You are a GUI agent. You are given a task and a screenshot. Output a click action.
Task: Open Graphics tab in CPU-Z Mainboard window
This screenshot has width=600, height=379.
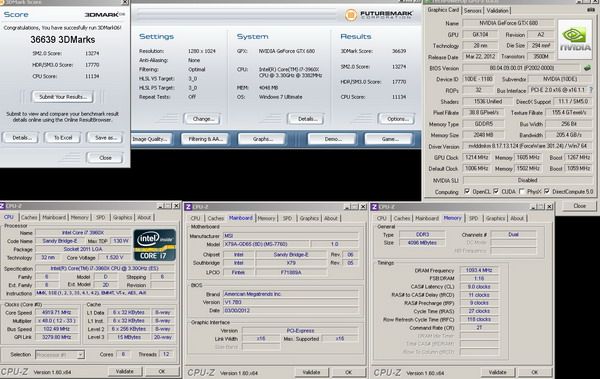click(309, 218)
